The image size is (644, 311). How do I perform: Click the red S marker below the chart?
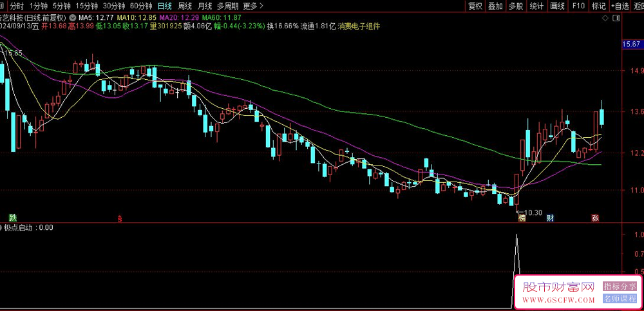120,218
